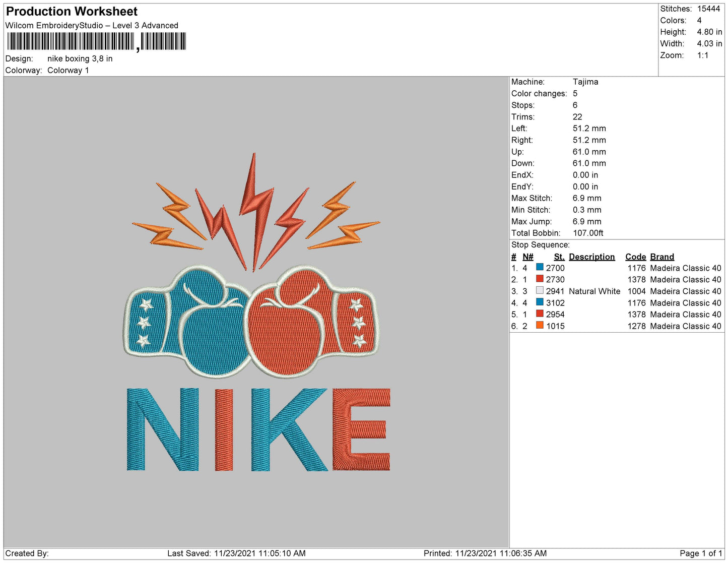Click the Max Stitch value '6.9 mm'
The height and width of the screenshot is (563, 728).
tap(587, 198)
